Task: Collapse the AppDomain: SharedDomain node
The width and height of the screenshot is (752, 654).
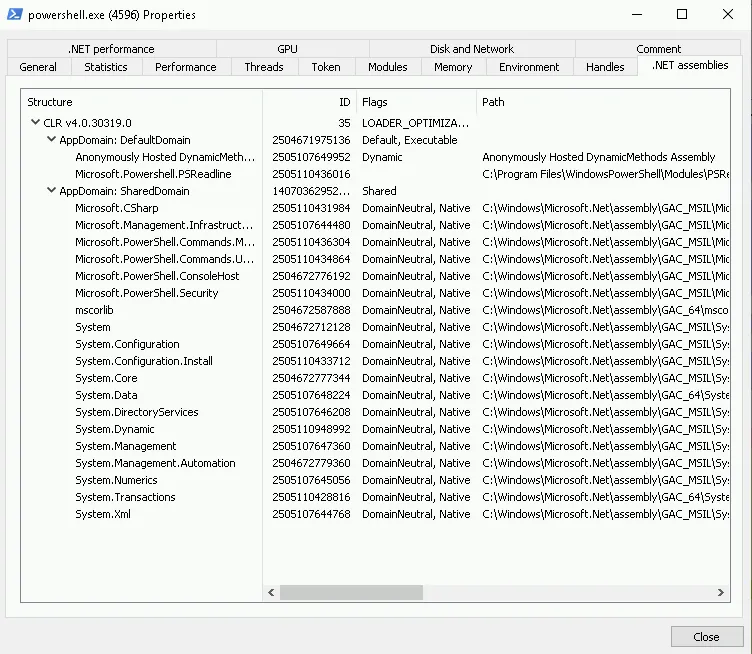Action: [x=51, y=190]
